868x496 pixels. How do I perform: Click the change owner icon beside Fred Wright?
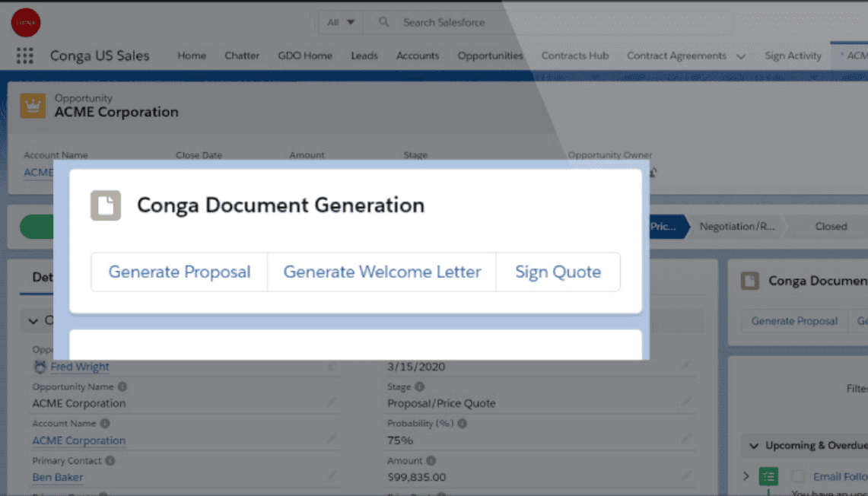tap(331, 367)
